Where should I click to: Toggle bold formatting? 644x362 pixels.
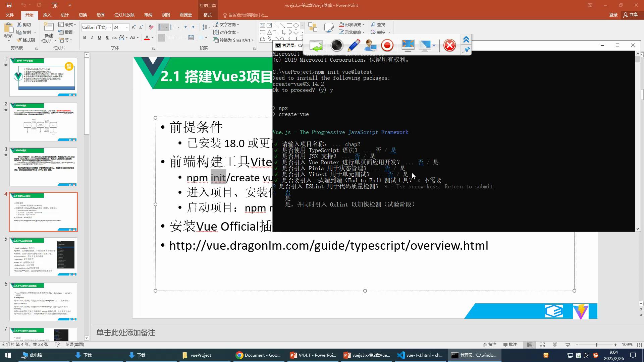pos(85,38)
